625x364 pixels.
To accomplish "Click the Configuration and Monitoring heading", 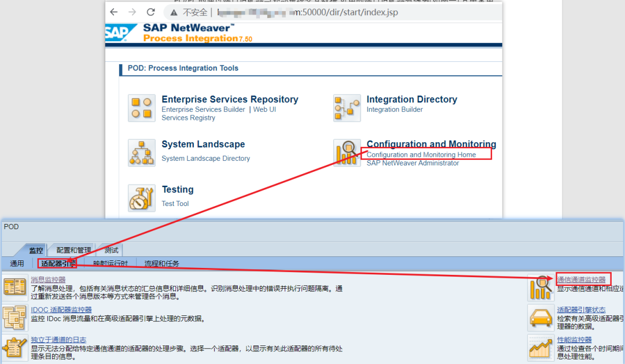I will (x=431, y=144).
